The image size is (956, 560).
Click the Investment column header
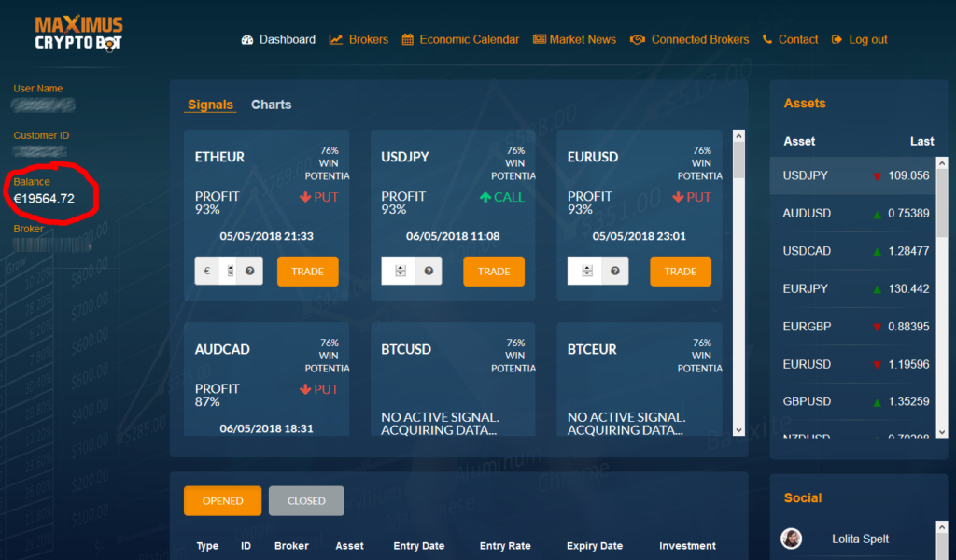687,546
